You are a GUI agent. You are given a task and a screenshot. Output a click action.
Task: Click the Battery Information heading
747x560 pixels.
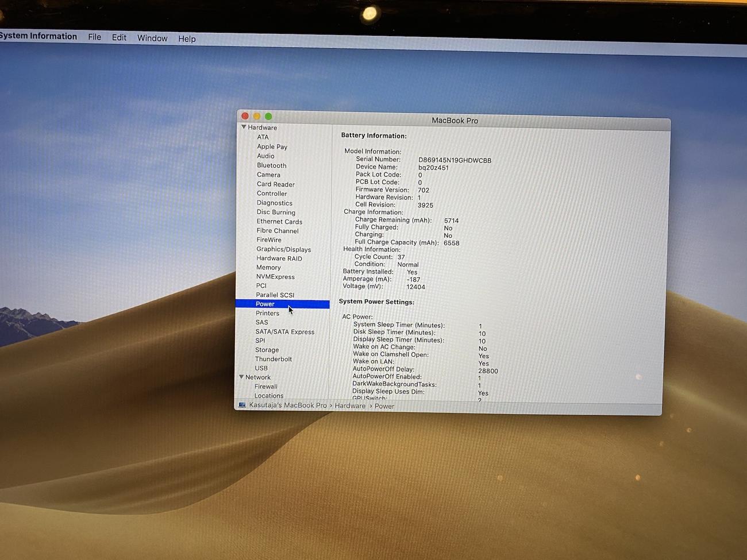click(373, 136)
